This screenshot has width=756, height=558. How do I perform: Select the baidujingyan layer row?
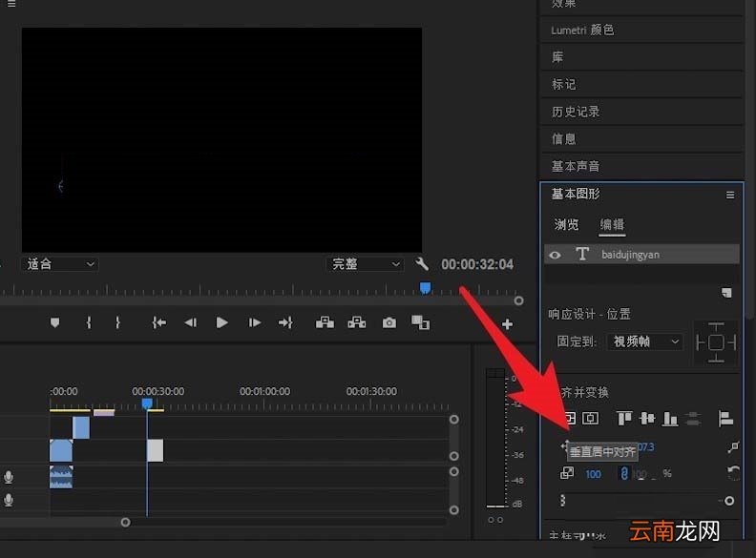coord(641,255)
